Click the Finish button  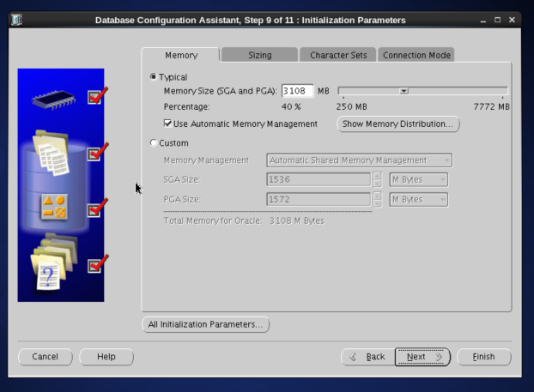[x=483, y=357]
